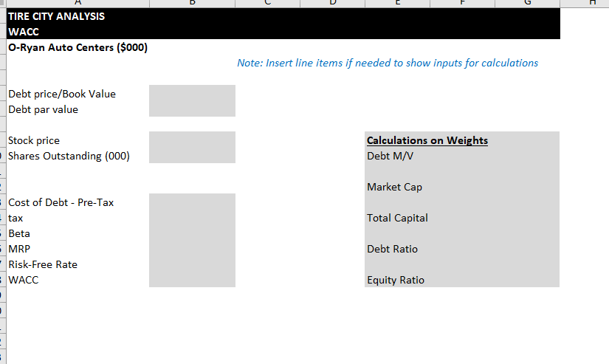Select the gray result cell beside WACC label
Screen dimensions: 609x364
[x=192, y=280]
